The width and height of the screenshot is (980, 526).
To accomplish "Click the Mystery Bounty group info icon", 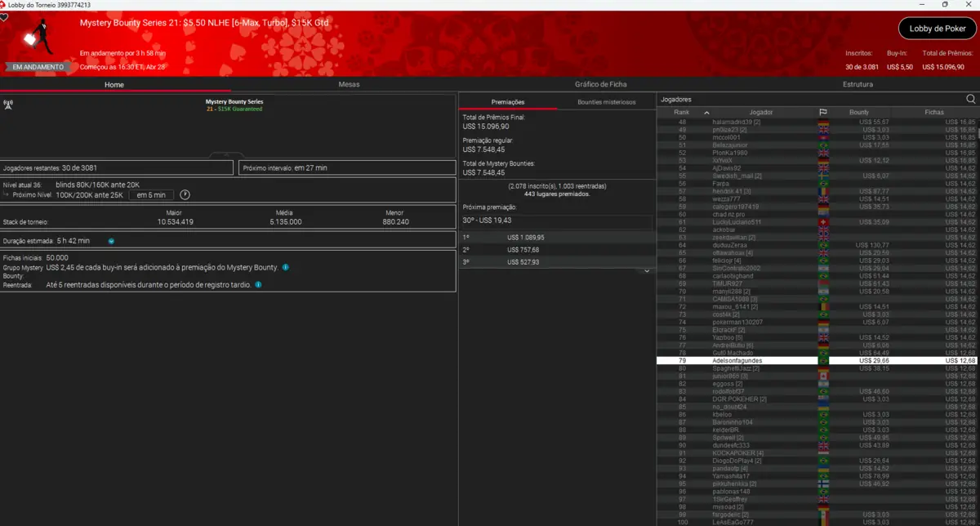I will pyautogui.click(x=285, y=268).
